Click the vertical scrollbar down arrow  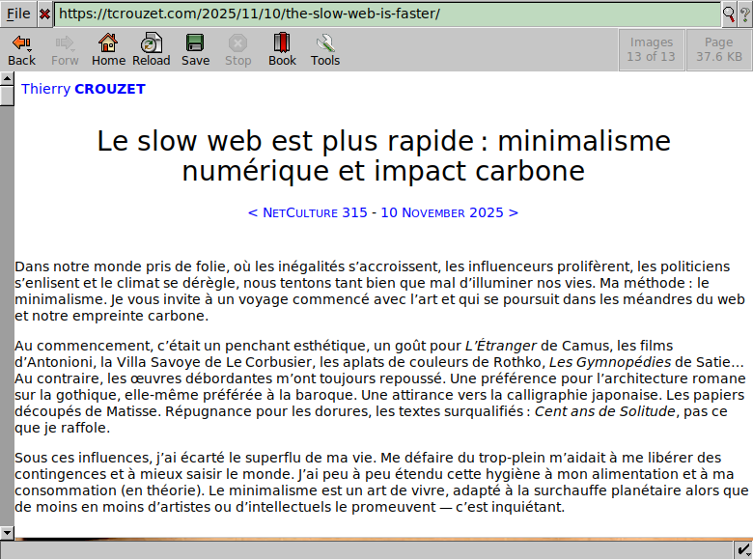pos(7,532)
